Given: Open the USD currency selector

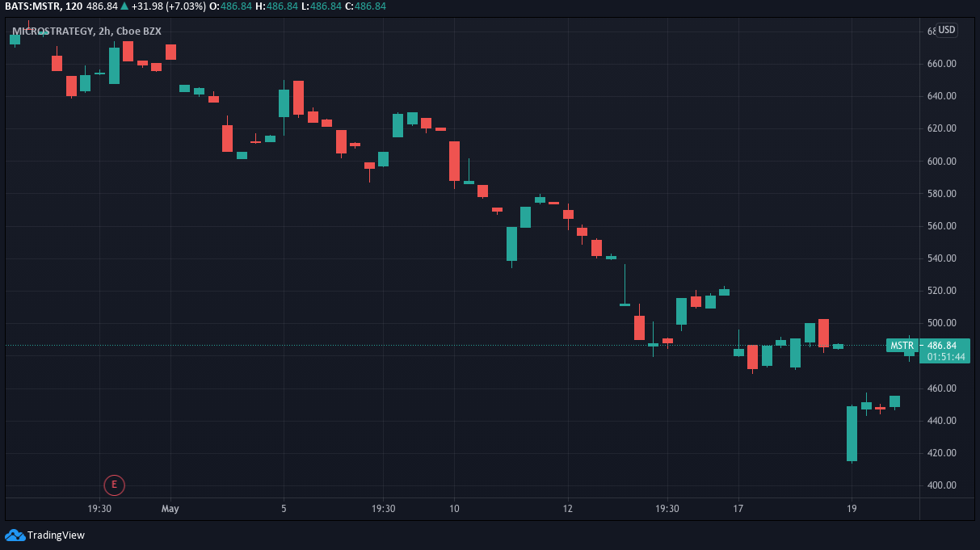Looking at the screenshot, I should (946, 30).
